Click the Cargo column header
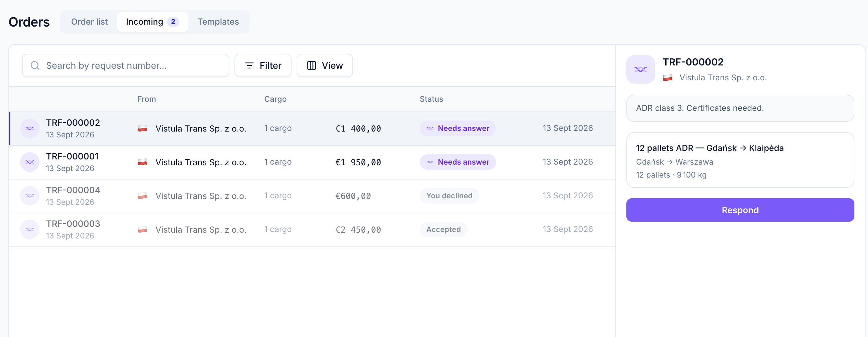The width and height of the screenshot is (868, 337). pos(275,99)
